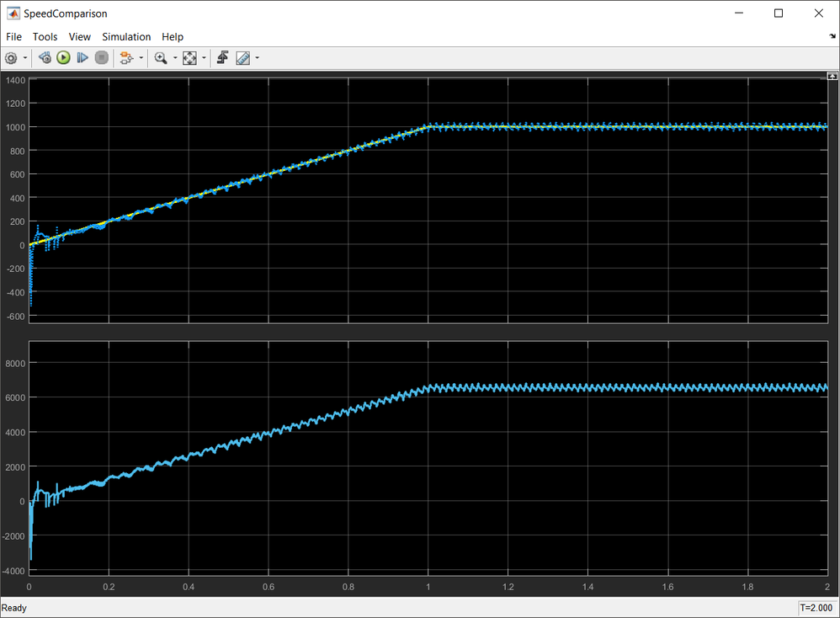Click the dock scope arrow in menu bar
Image resolution: width=840 pixels, height=618 pixels.
click(832, 36)
